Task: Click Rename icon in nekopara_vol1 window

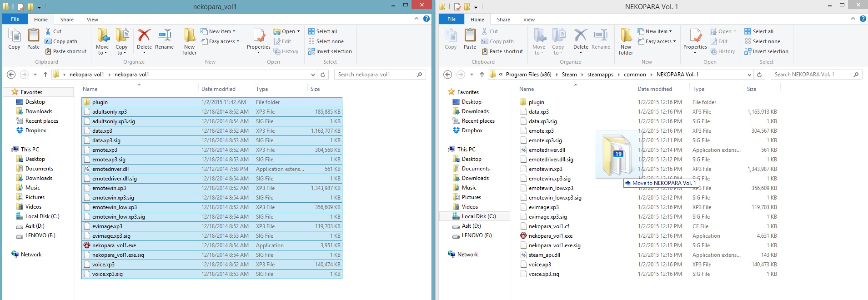Action: [x=164, y=36]
